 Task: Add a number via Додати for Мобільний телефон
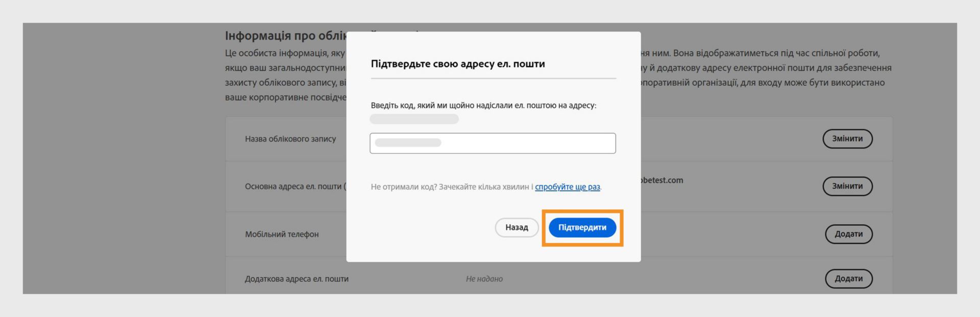click(x=849, y=234)
